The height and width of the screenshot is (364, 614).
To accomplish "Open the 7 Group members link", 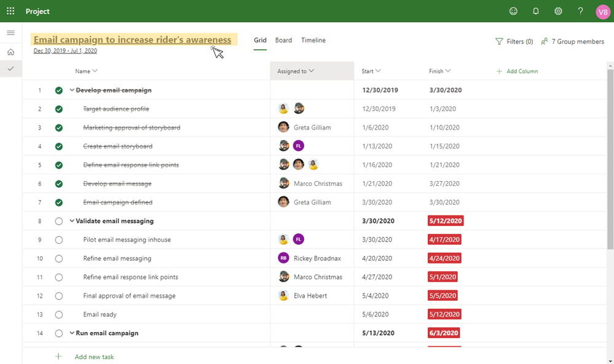I will [x=572, y=42].
